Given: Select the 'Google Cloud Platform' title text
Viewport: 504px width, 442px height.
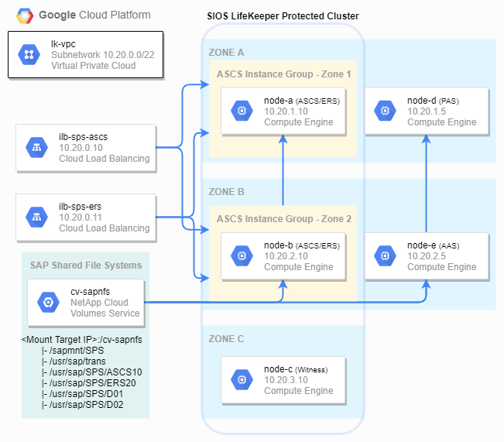Looking at the screenshot, I should tap(94, 15).
